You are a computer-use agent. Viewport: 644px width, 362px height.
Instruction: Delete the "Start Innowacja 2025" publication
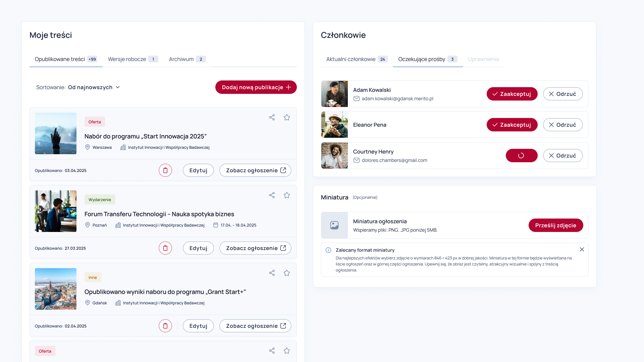165,170
